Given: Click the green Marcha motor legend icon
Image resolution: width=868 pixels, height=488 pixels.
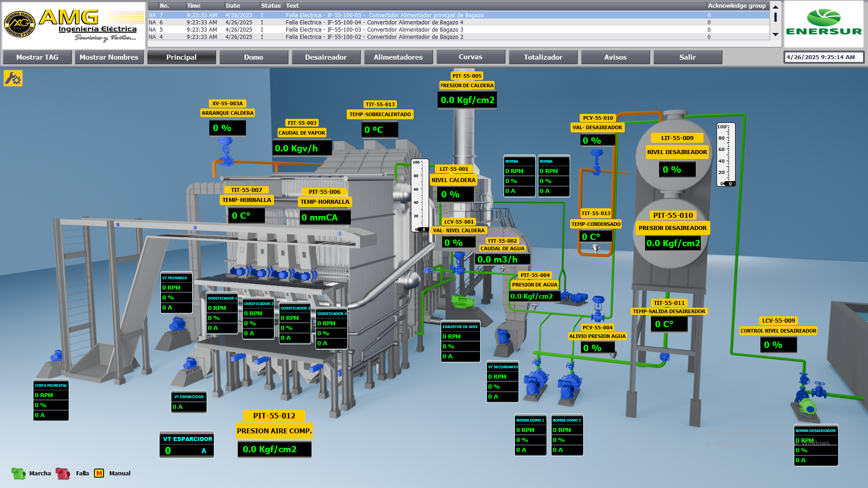Looking at the screenshot, I should pyautogui.click(x=19, y=473).
